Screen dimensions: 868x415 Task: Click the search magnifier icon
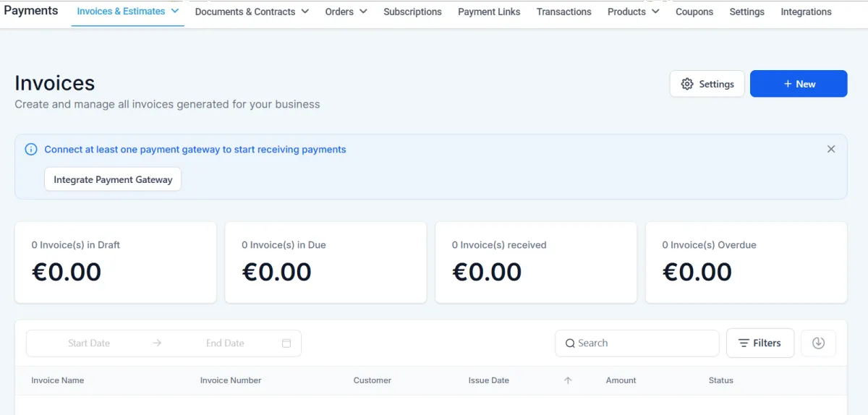click(x=571, y=343)
